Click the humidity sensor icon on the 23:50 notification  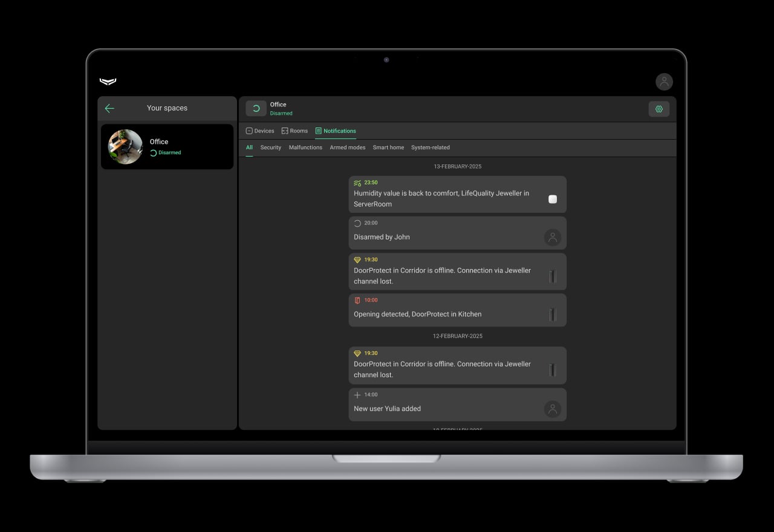coord(357,182)
